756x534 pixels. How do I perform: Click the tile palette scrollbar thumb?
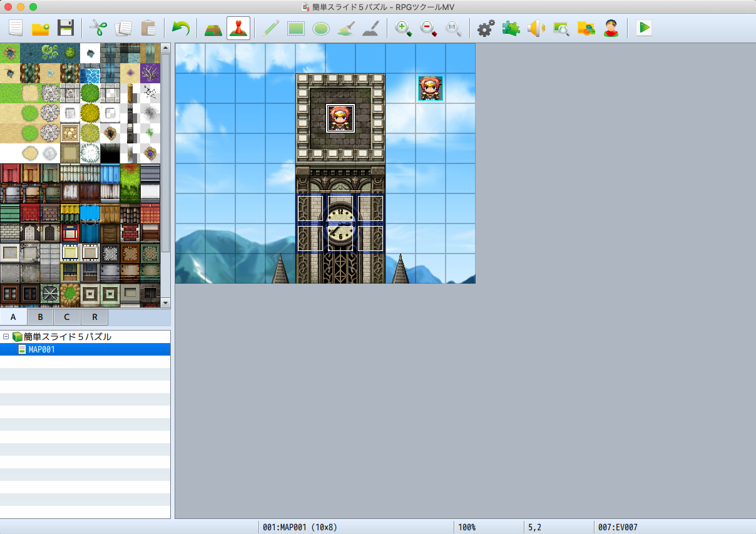tap(166, 153)
